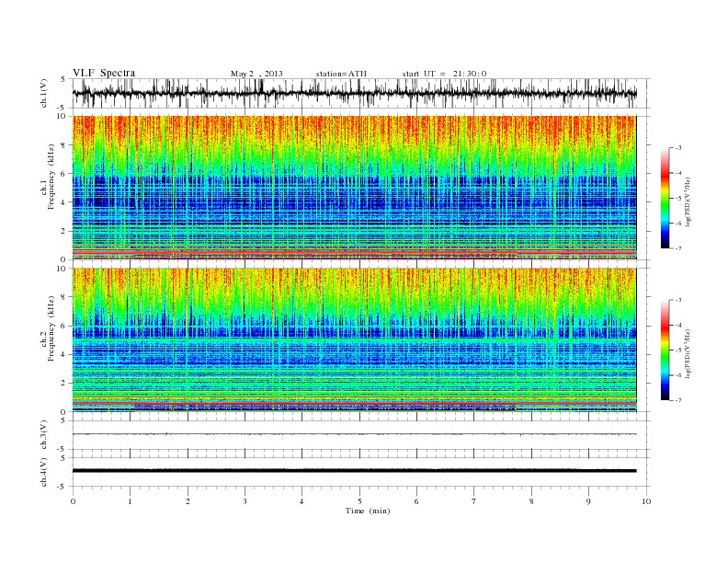The height and width of the screenshot is (563, 728).
Task: Click the "0" tick on time axis
Action: (x=73, y=501)
